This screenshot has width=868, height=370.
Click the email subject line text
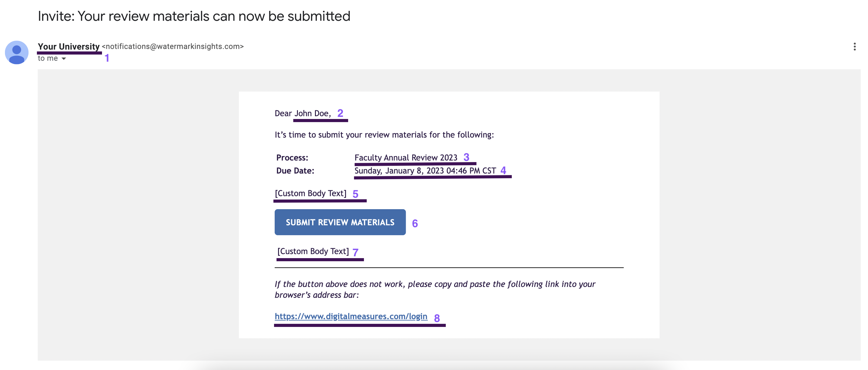[194, 15]
